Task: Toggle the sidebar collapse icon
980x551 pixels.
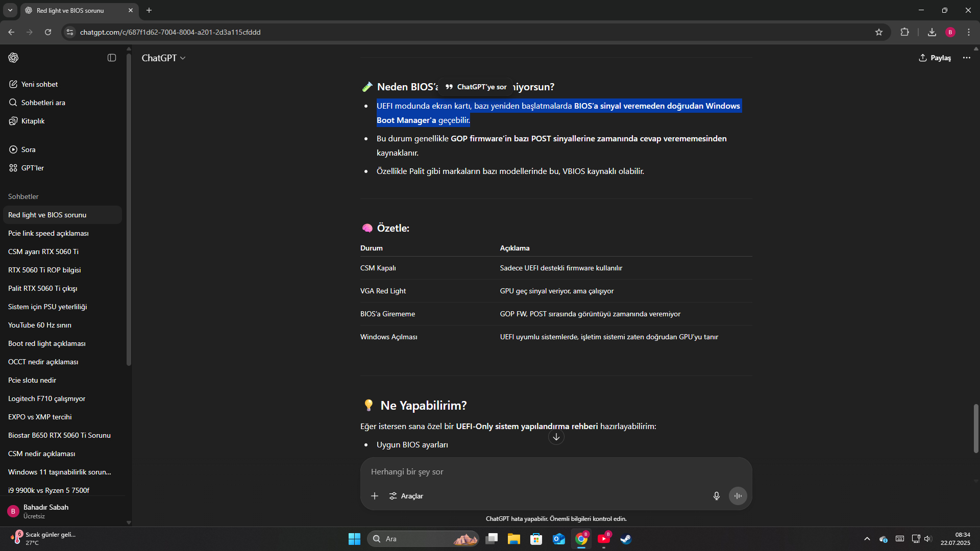Action: pos(112,58)
